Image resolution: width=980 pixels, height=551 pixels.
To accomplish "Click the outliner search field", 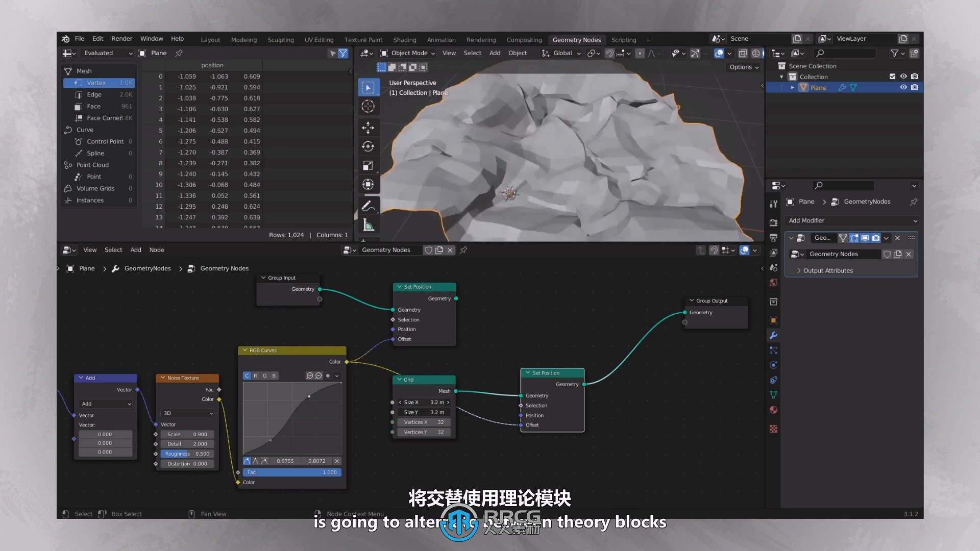I will click(846, 53).
